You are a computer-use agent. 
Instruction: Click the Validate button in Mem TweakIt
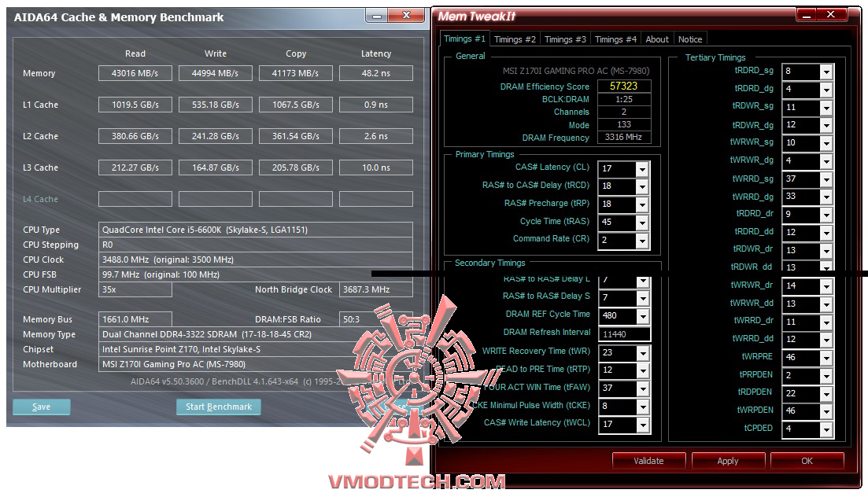tap(648, 461)
